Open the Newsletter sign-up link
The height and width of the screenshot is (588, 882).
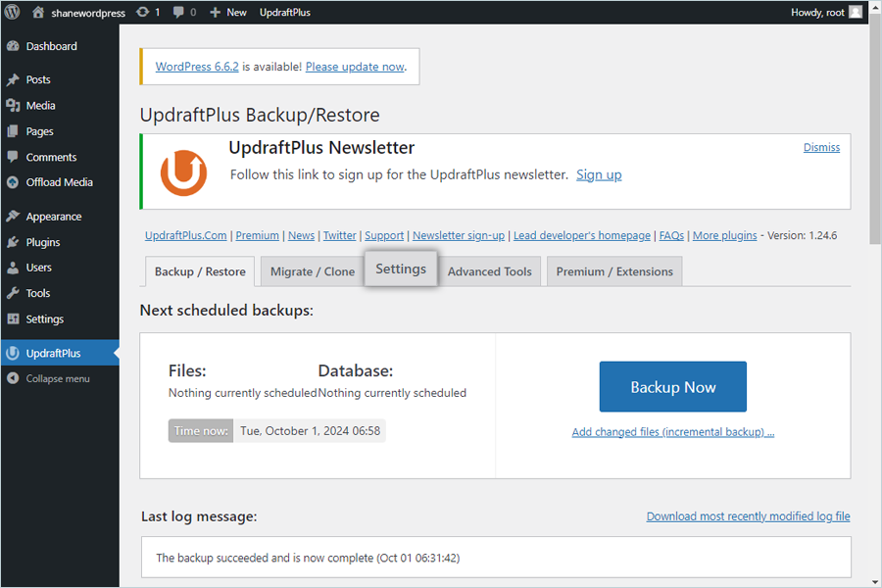(x=459, y=236)
